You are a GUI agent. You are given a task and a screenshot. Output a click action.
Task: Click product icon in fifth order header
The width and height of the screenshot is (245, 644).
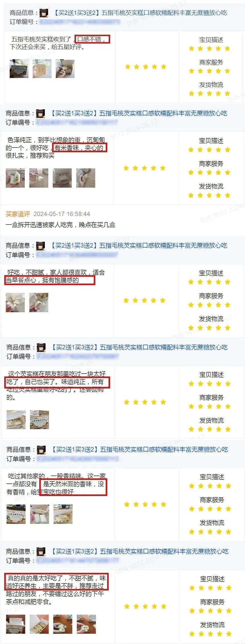click(41, 450)
